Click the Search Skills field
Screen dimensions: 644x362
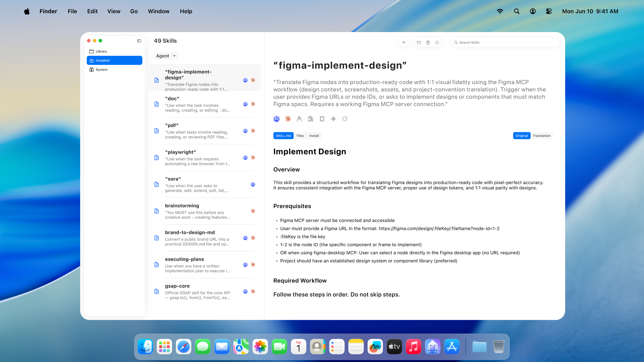[505, 42]
